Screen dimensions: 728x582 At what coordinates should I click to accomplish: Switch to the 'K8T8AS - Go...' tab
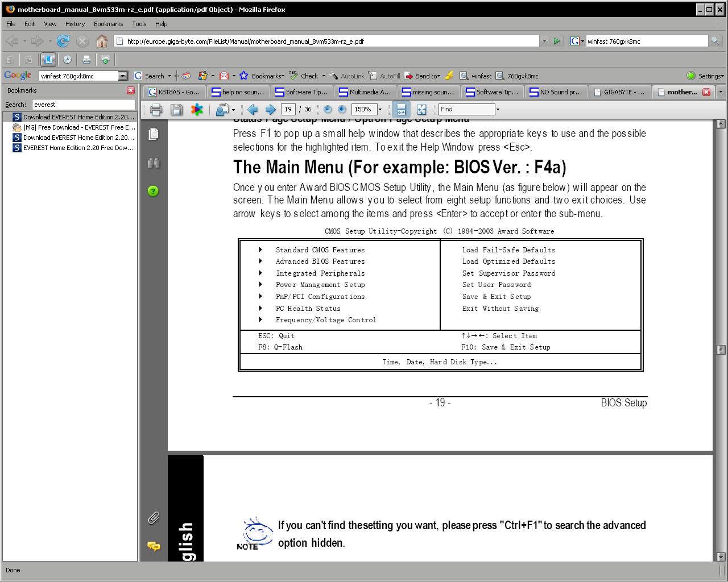pyautogui.click(x=174, y=92)
